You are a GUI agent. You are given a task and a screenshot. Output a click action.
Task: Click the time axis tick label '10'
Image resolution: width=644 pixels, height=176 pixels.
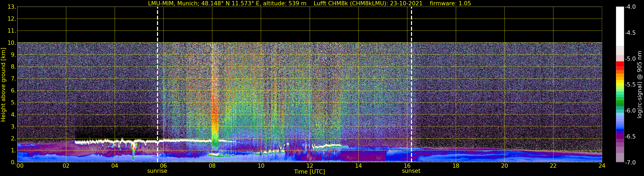[261, 166]
